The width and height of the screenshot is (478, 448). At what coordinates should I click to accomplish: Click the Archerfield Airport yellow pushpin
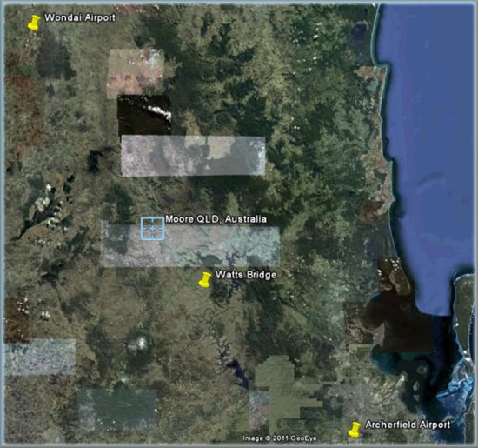[x=355, y=430]
